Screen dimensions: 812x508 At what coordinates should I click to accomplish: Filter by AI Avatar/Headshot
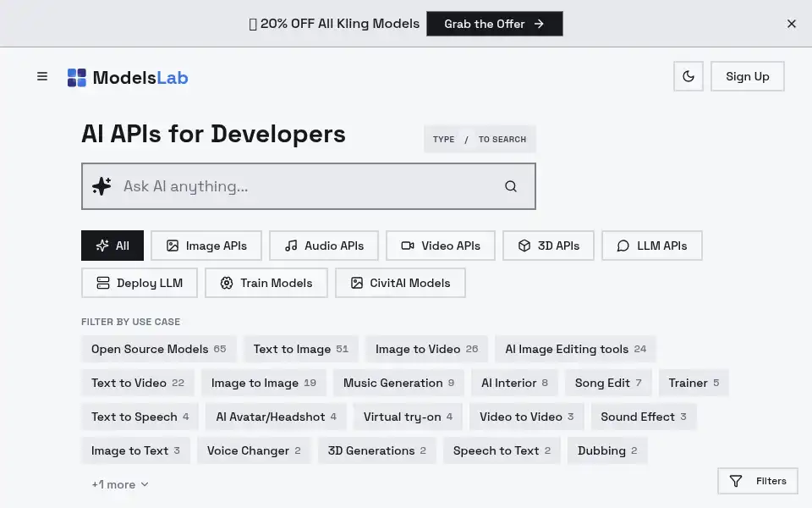(x=276, y=417)
